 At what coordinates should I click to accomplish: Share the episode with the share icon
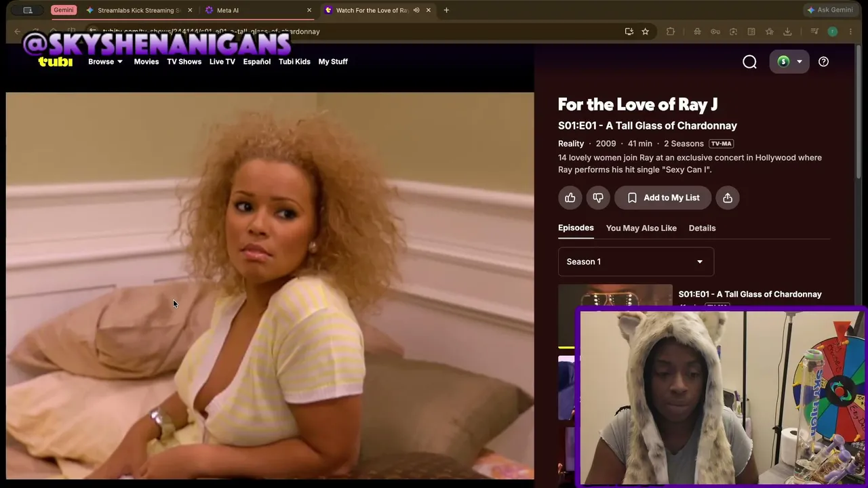pos(727,198)
